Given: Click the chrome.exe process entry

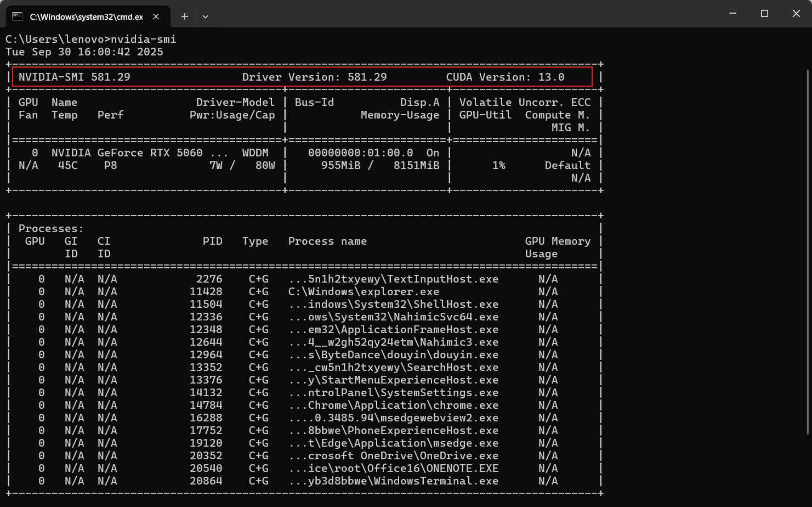Looking at the screenshot, I should pos(393,405).
